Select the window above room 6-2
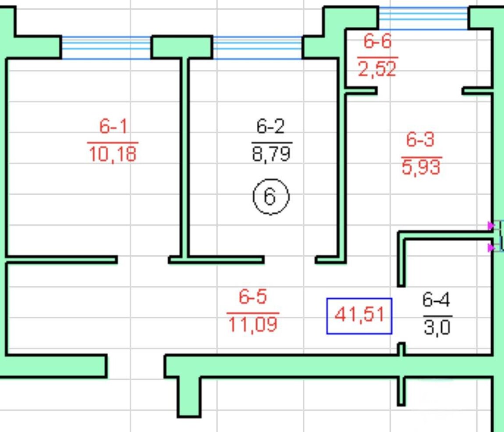 (x=257, y=47)
